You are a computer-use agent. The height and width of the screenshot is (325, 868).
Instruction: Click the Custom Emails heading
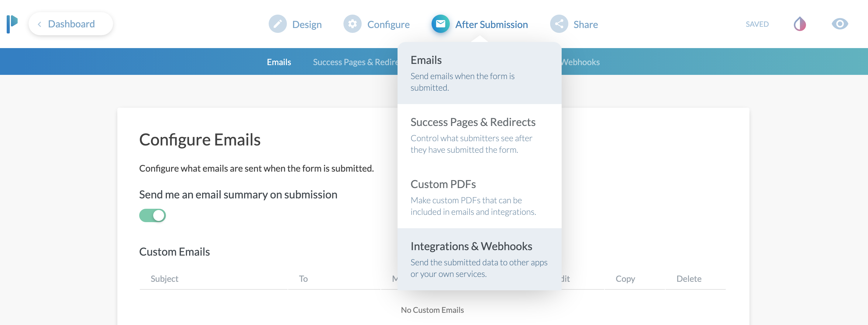coord(174,252)
